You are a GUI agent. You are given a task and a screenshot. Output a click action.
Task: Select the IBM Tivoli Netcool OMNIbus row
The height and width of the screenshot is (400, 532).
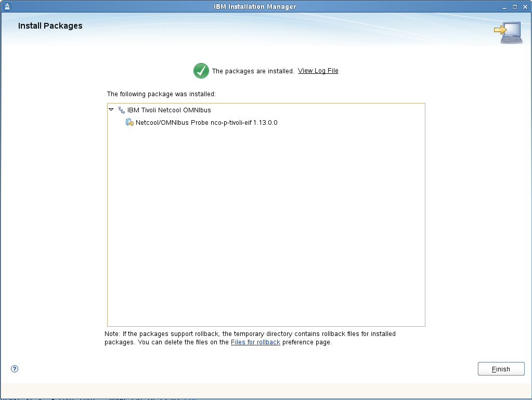pyautogui.click(x=266, y=110)
